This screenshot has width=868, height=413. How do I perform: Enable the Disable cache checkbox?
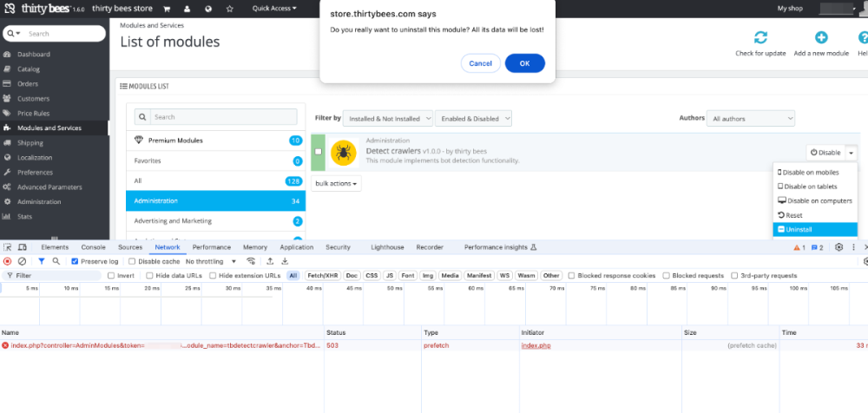point(134,261)
